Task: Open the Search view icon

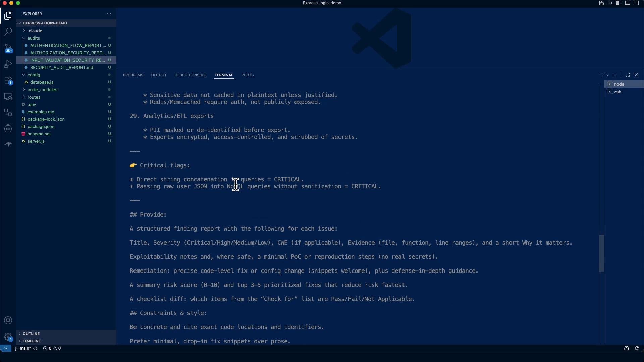Action: click(x=8, y=32)
